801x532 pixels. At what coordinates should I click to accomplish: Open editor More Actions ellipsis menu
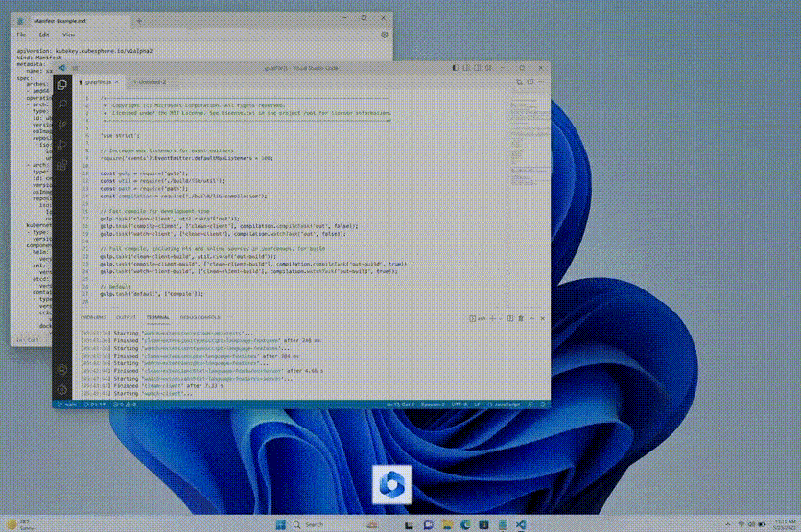pos(541,81)
